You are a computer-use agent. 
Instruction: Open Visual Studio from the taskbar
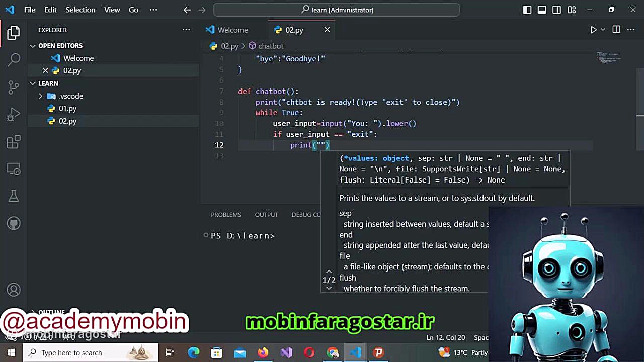point(286,353)
